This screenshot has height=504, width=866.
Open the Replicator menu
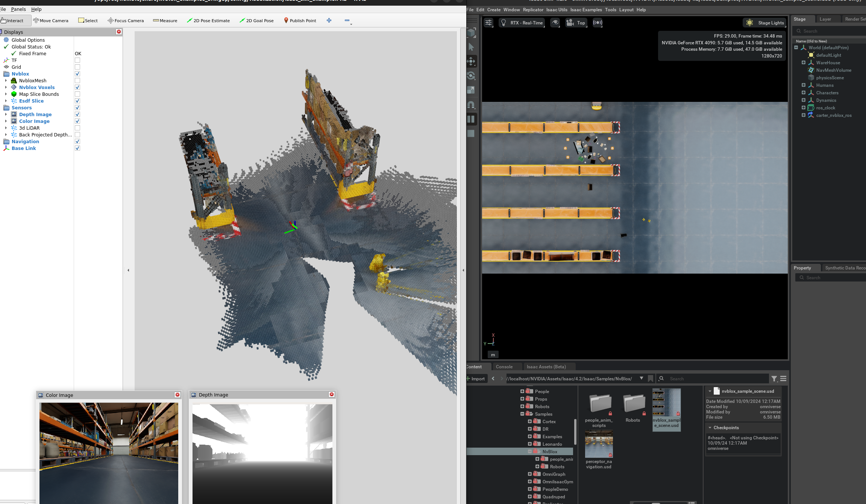(x=533, y=10)
